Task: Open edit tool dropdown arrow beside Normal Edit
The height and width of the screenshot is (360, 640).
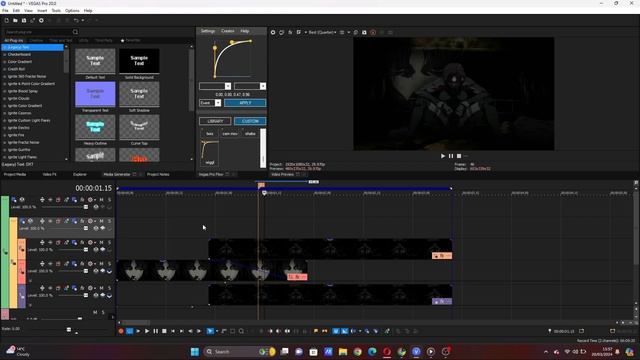Action: tap(217, 331)
